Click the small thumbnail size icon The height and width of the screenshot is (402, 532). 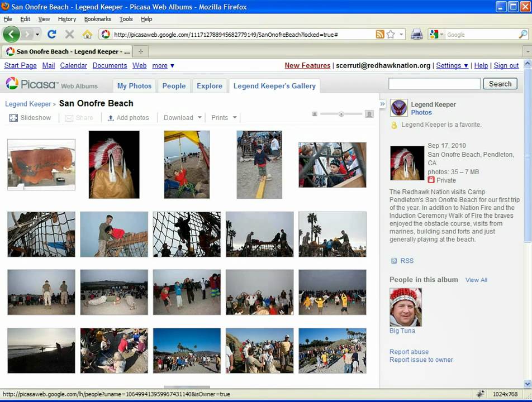pos(315,114)
